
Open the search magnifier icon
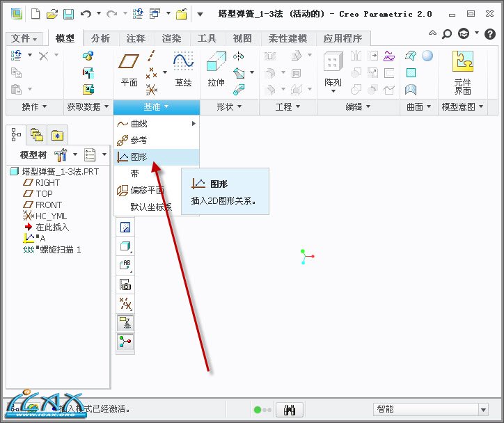coord(447,33)
